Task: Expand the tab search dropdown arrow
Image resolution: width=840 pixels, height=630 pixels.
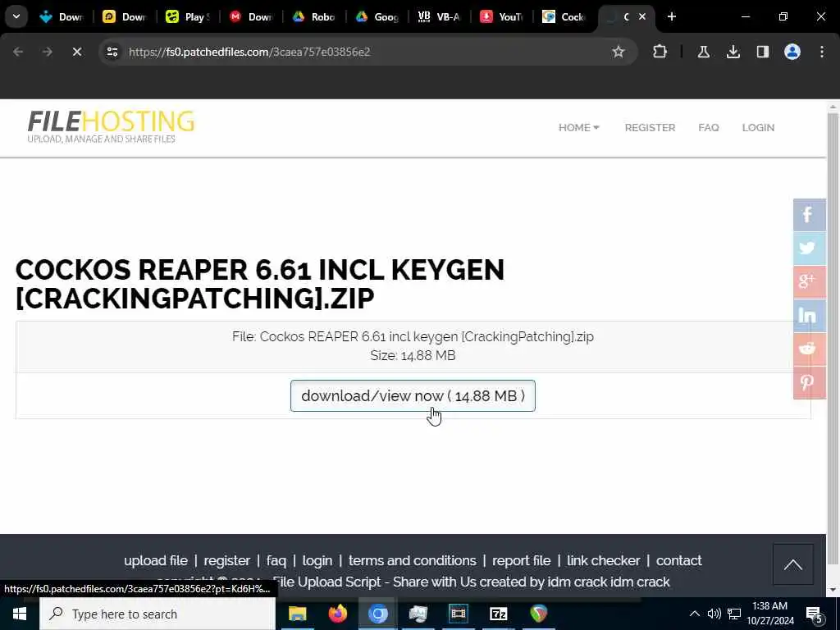Action: coord(16,16)
